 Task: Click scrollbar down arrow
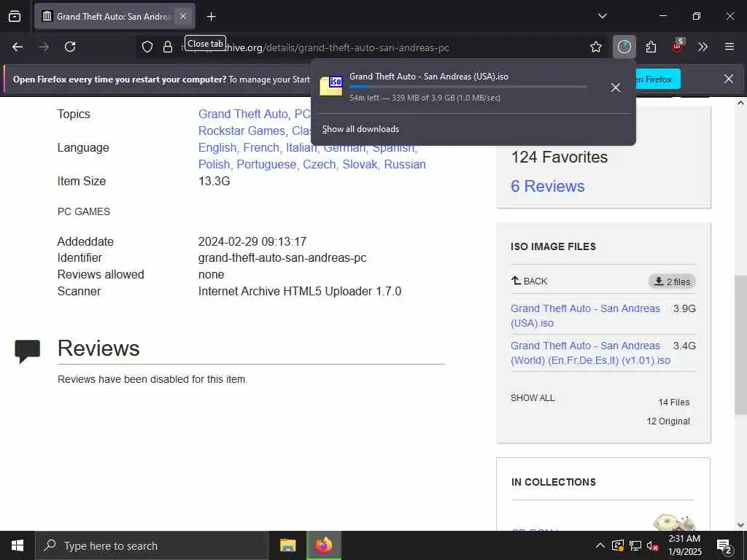(740, 525)
